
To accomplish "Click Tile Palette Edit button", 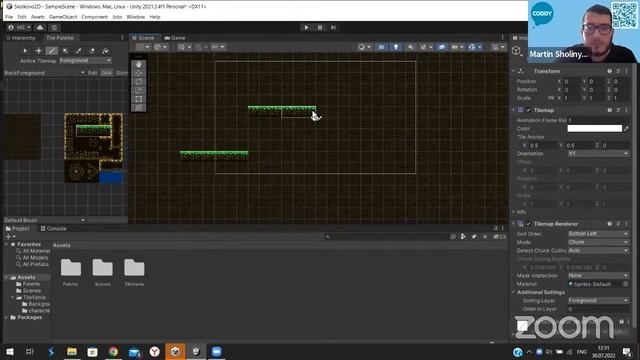I will 93,73.
